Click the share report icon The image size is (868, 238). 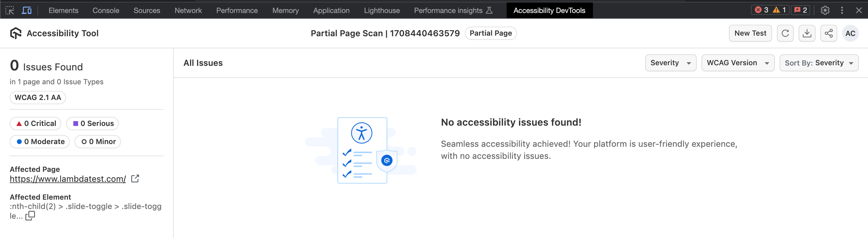coord(828,34)
